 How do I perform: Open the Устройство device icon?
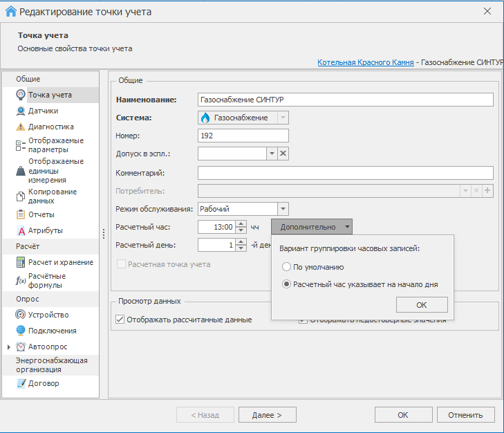pyautogui.click(x=21, y=315)
